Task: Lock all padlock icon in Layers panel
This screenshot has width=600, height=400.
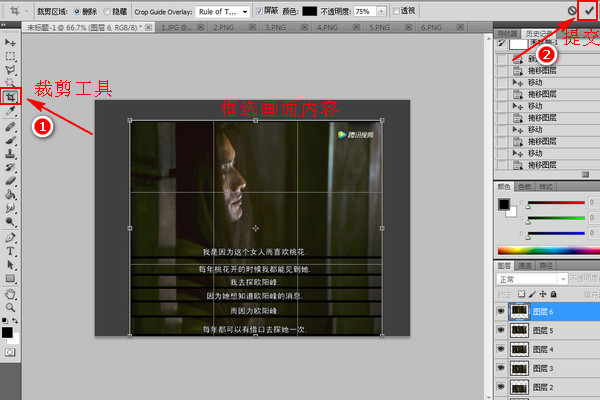Action: [553, 294]
